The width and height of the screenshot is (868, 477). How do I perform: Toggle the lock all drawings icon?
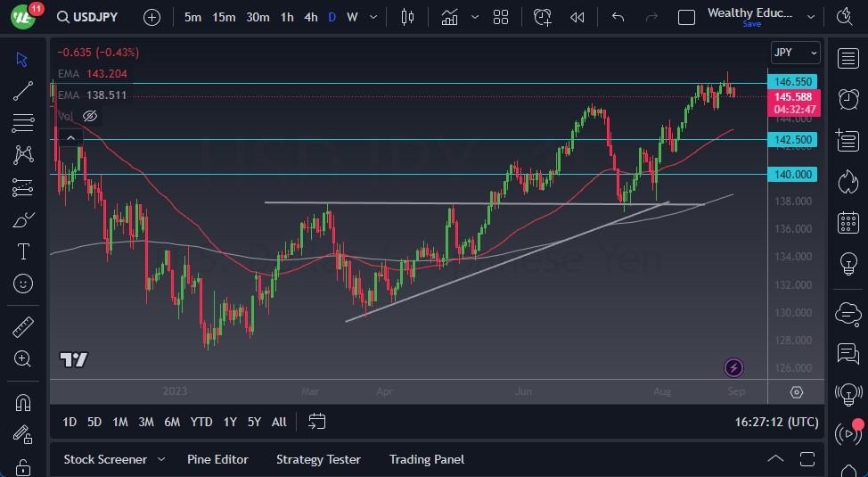(23, 466)
